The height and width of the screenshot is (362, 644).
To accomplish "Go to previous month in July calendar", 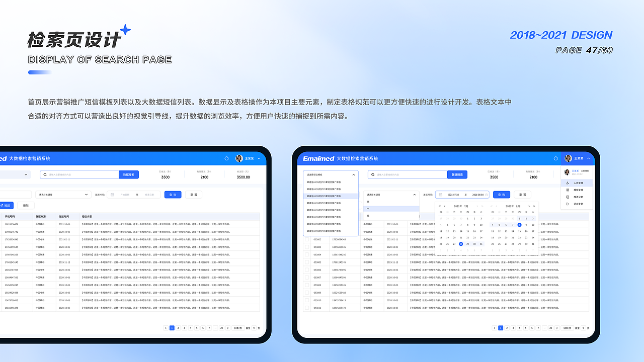I will 445,206.
